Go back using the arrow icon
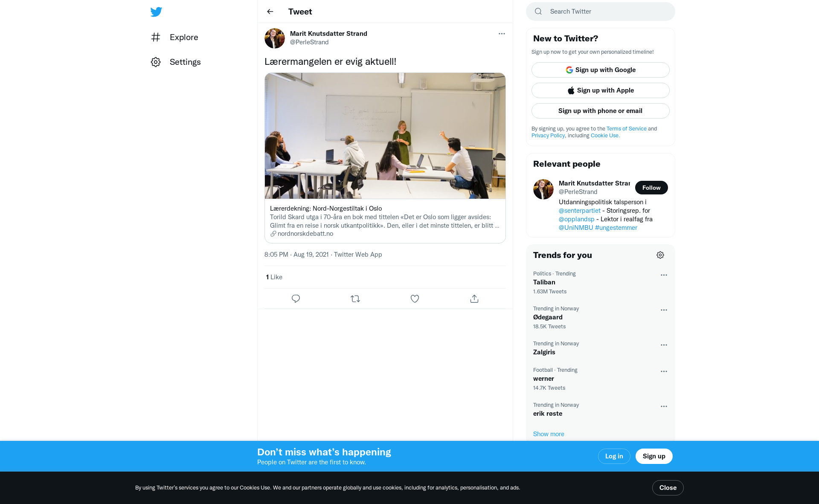The height and width of the screenshot is (504, 819). tap(270, 12)
